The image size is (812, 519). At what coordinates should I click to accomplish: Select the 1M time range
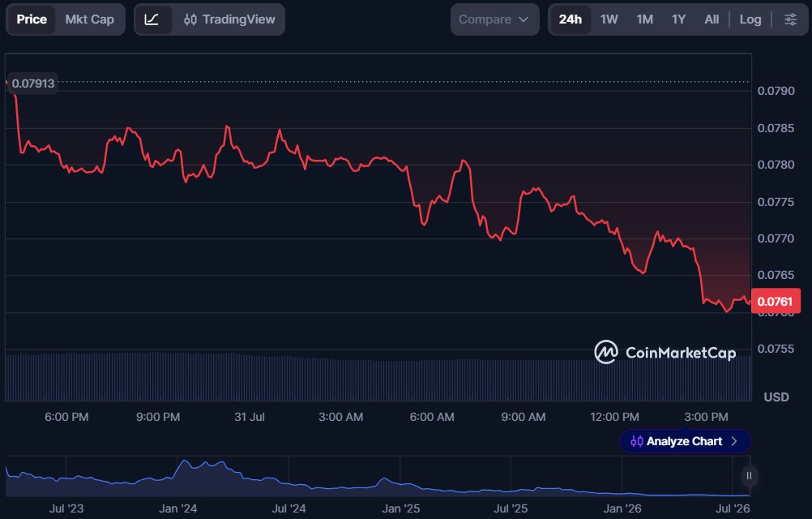645,19
